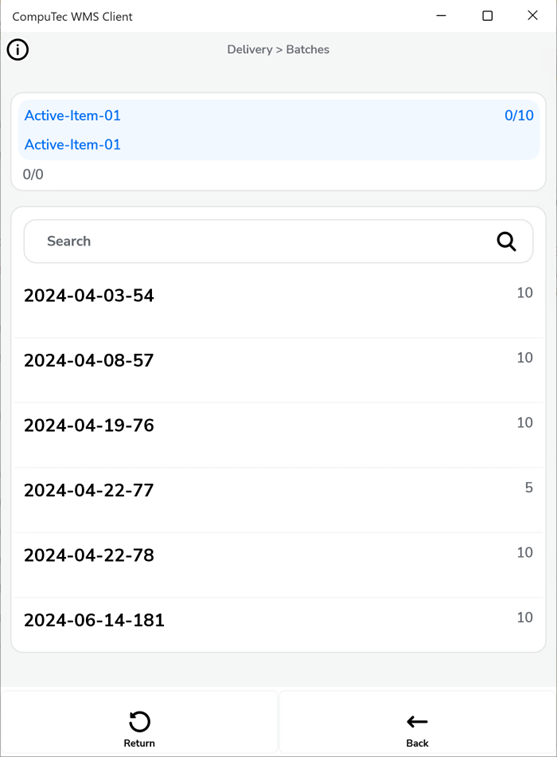
Task: Choose batch 2024-06-14-181
Action: (x=278, y=625)
